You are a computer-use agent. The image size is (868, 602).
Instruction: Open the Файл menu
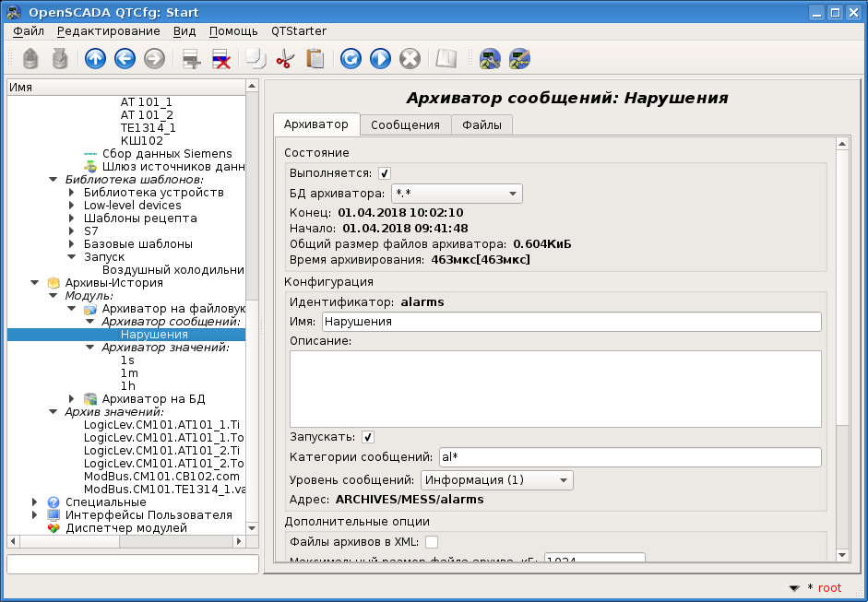[x=29, y=31]
